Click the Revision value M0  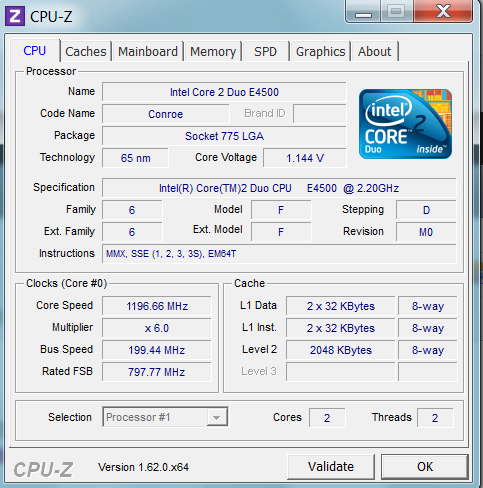click(x=426, y=232)
